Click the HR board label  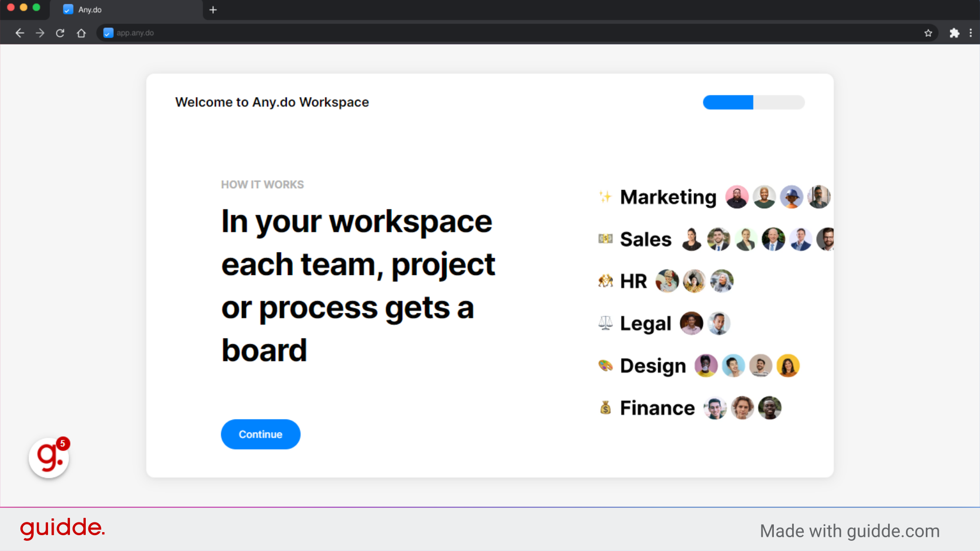(633, 281)
